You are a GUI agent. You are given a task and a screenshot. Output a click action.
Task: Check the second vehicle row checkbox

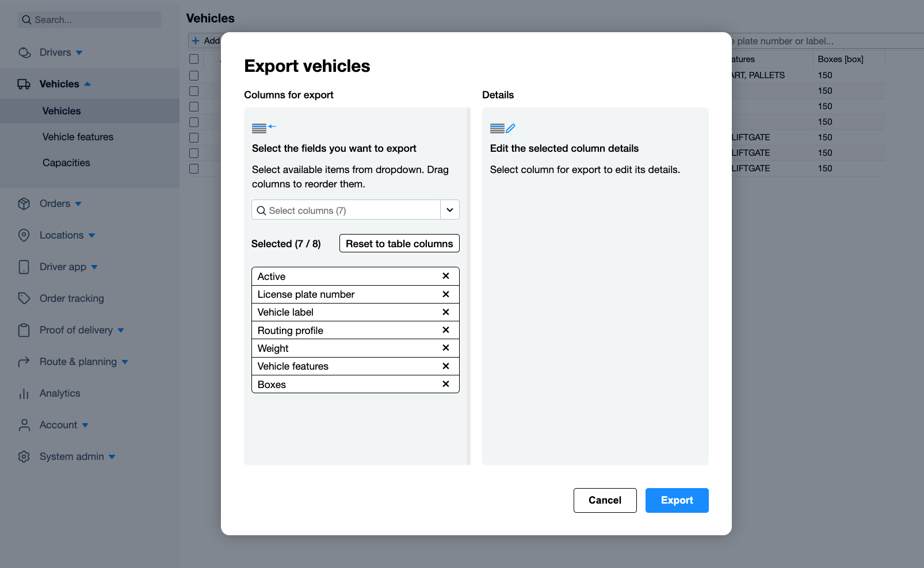point(193,90)
